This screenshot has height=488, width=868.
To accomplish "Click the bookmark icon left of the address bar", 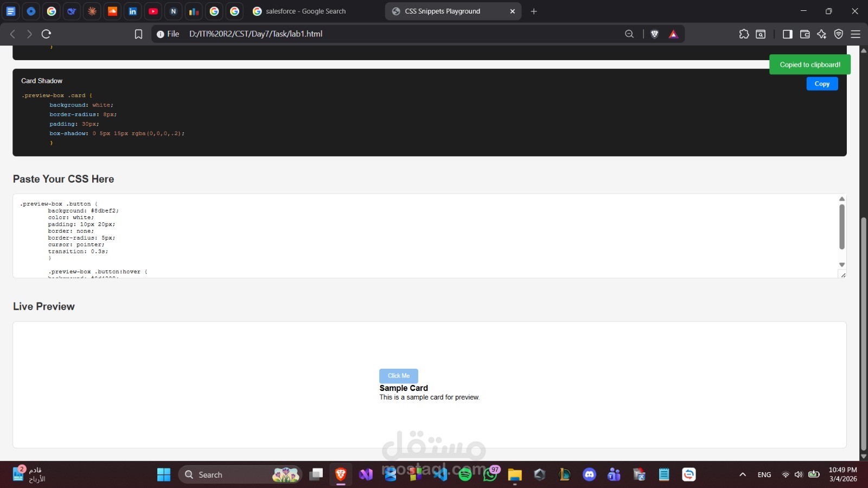I will click(x=139, y=34).
